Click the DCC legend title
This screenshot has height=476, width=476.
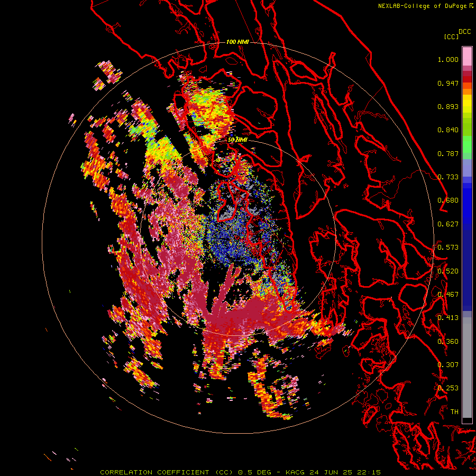pyautogui.click(x=465, y=32)
